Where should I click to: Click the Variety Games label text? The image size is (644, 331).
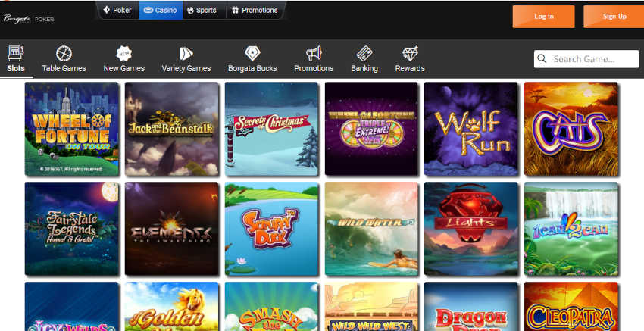(x=186, y=69)
